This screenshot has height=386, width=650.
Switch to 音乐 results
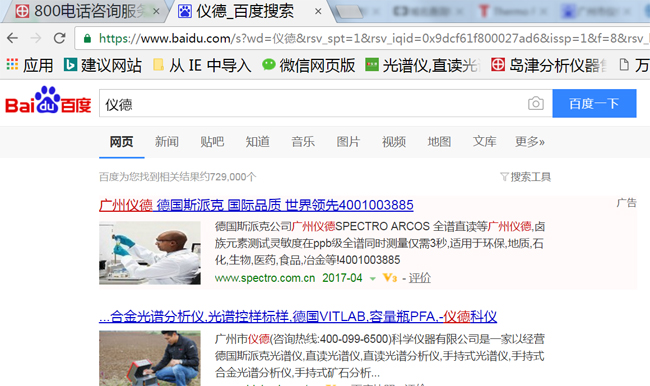click(x=303, y=142)
